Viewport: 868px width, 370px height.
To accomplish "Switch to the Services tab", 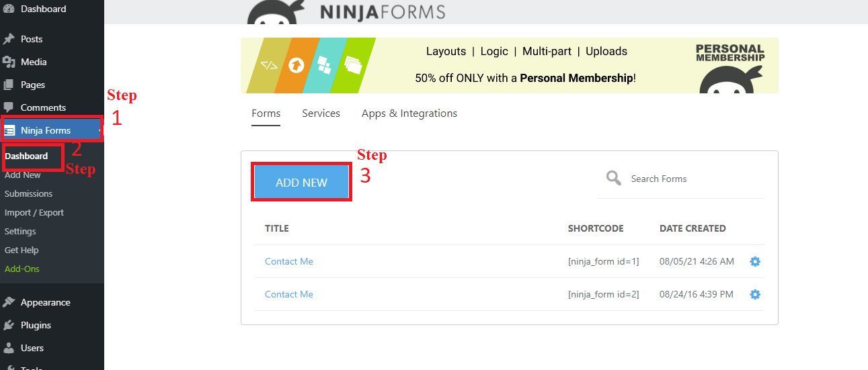I will [321, 113].
